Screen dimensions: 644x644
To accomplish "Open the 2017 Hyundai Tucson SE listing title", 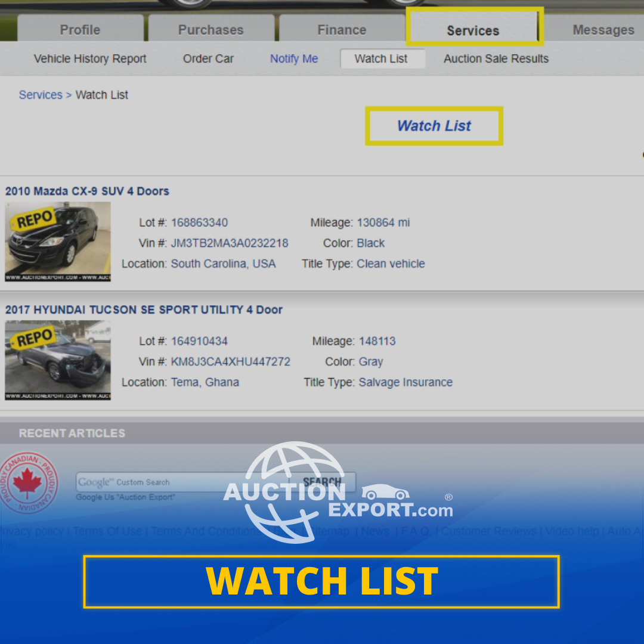I will [144, 309].
